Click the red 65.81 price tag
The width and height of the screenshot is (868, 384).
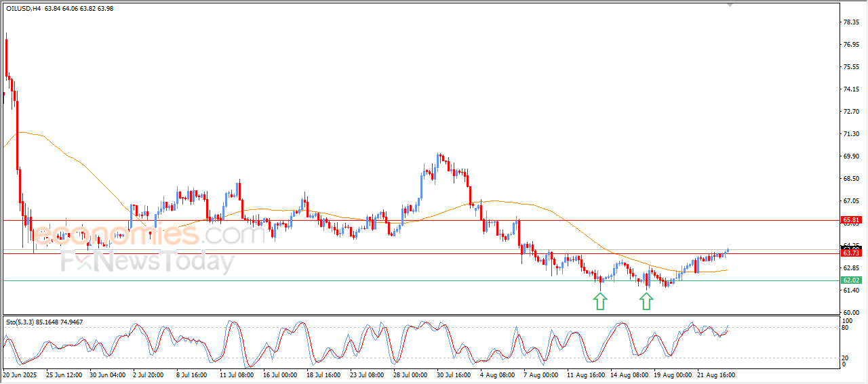point(851,220)
